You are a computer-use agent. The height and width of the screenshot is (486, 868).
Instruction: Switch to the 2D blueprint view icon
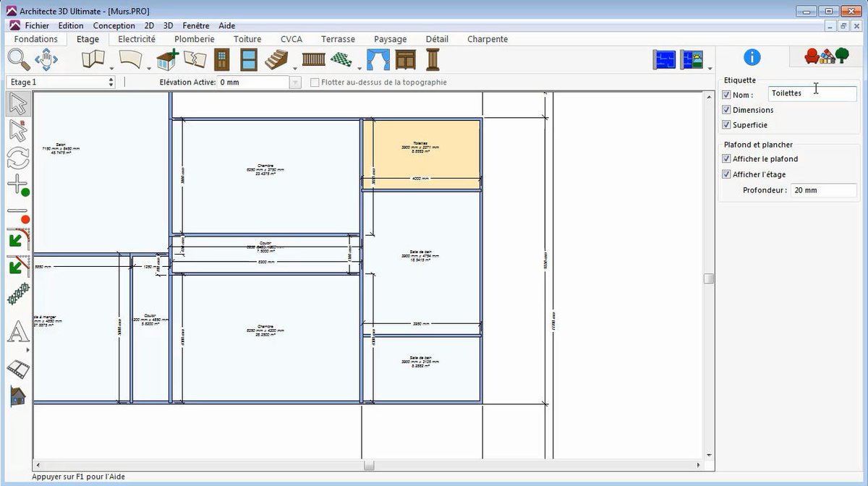pos(664,59)
